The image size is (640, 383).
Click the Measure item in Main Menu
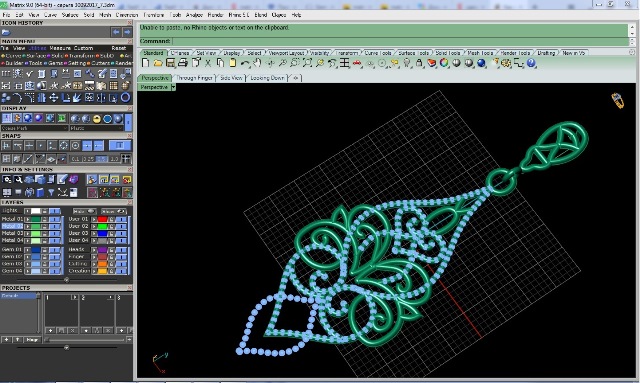(x=60, y=48)
